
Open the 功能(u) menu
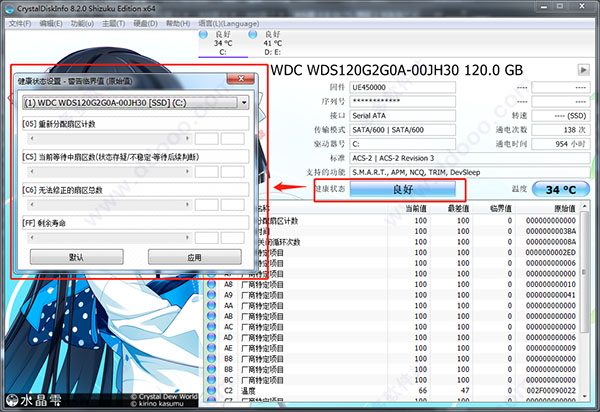coord(82,23)
